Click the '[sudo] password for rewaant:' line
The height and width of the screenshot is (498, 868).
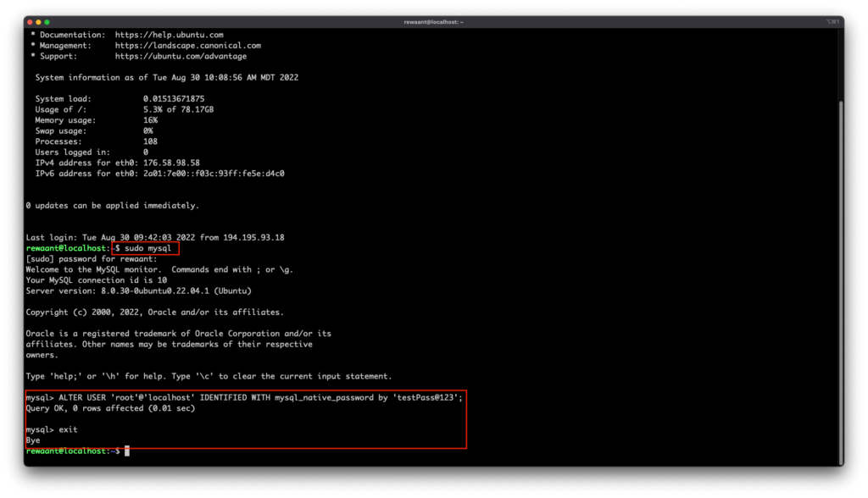tap(92, 258)
